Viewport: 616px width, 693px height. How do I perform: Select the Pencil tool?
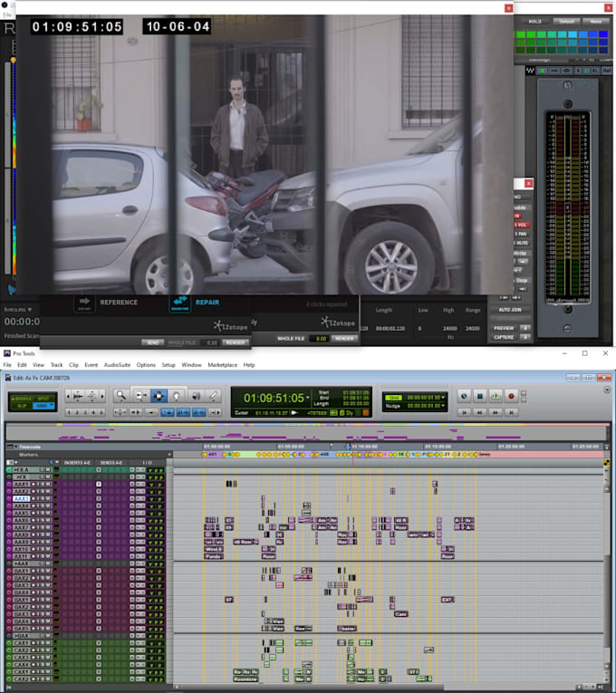point(214,396)
